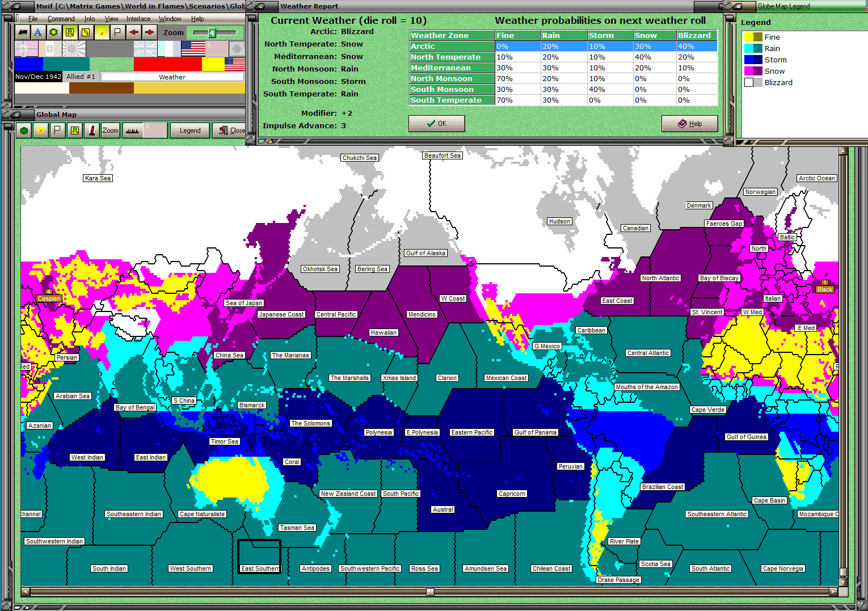
Task: Click the Zoom button in Global Map toolbar
Action: (110, 130)
